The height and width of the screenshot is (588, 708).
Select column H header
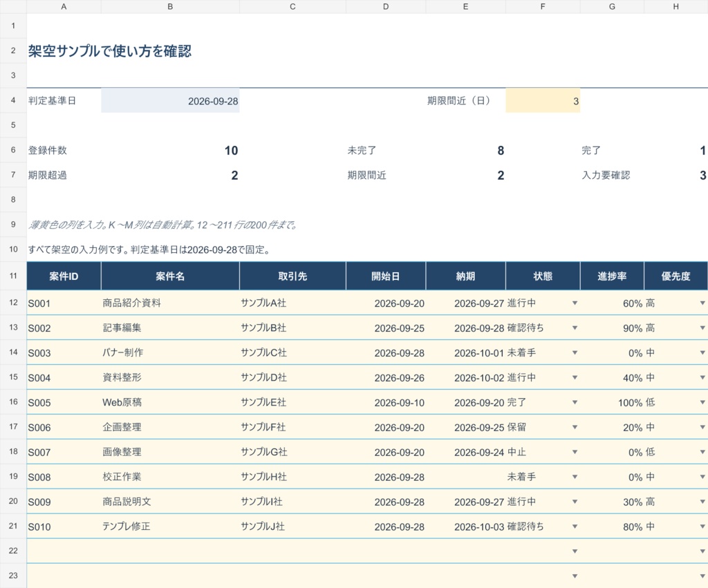[x=676, y=7]
